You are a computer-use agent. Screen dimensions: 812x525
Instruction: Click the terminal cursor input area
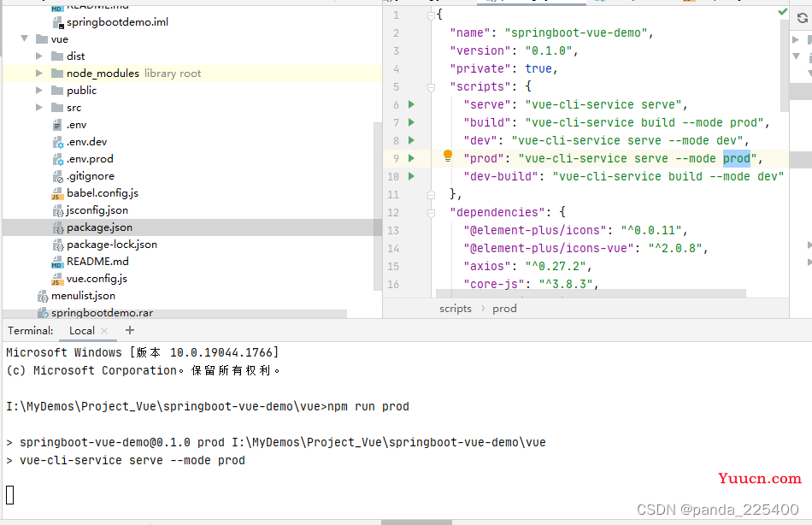click(10, 495)
